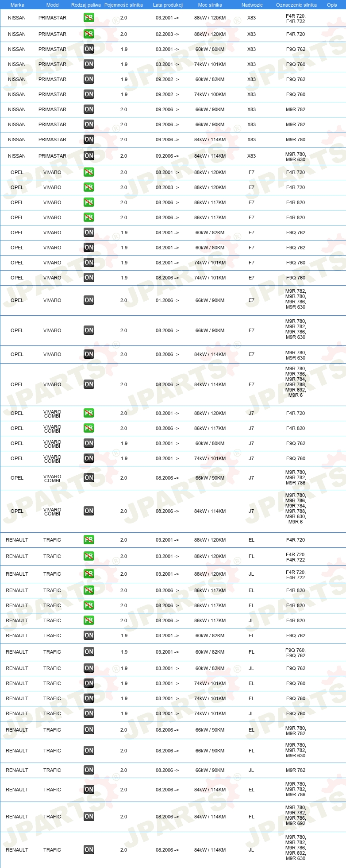
Task: Click the Marka column header
Action: tap(17, 5)
